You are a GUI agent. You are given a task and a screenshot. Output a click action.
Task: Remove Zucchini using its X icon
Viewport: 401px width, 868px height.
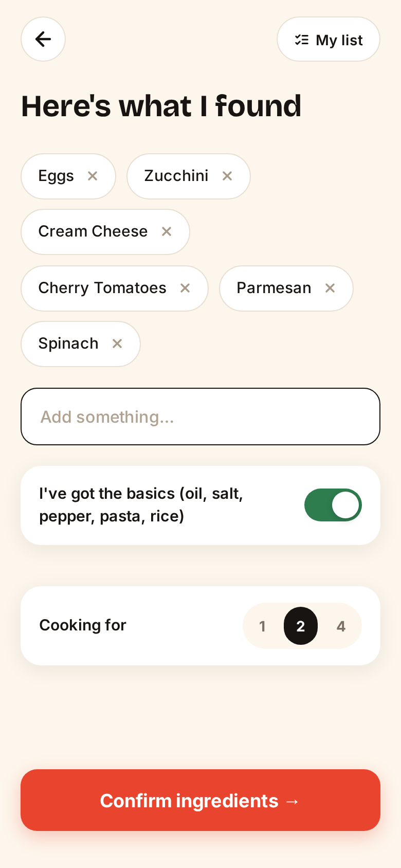(x=227, y=176)
